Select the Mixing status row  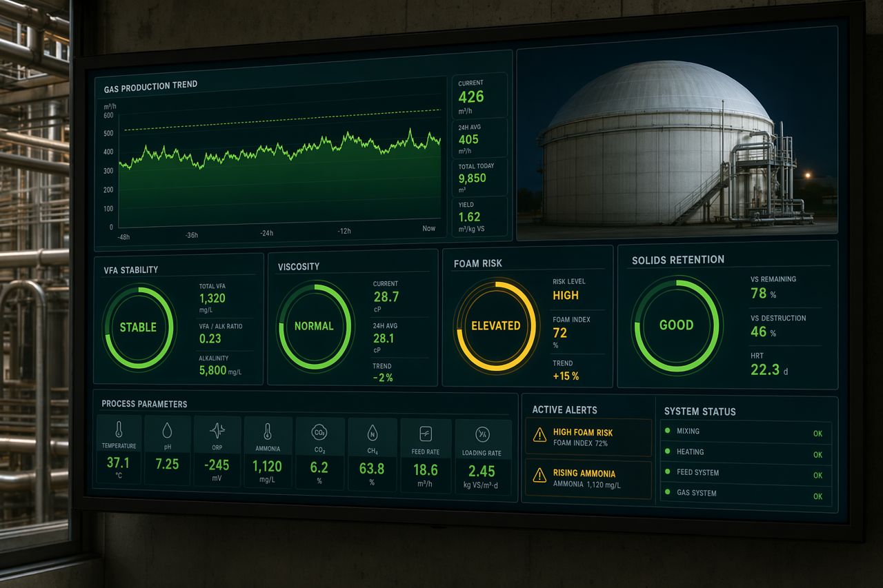[746, 432]
